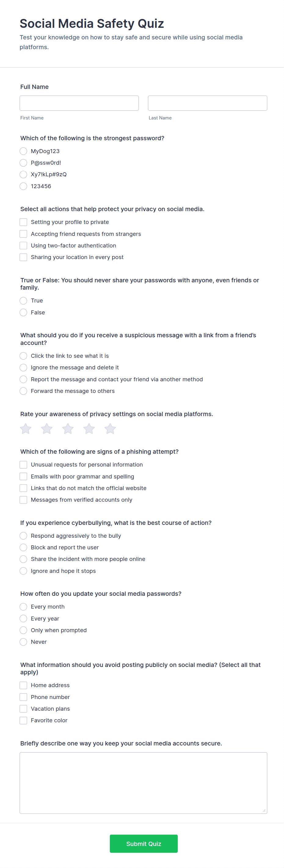Tick Unusual requests for personal information
This screenshot has height=868, width=284.
coord(23,465)
